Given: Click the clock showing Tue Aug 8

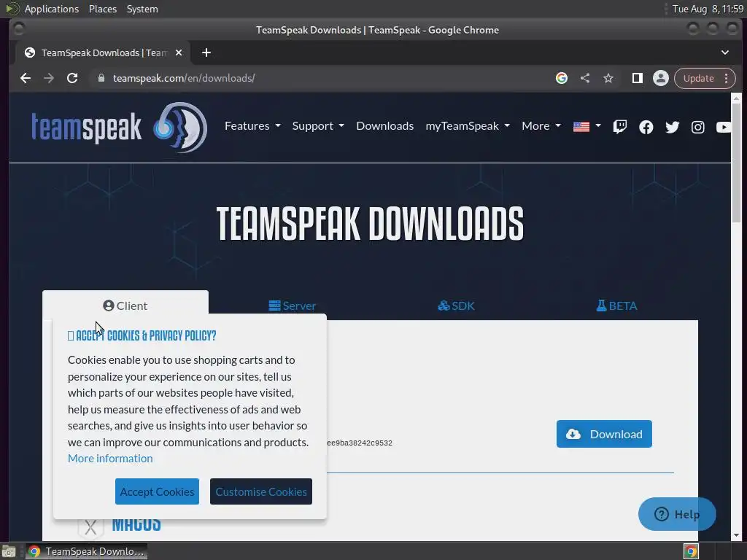Looking at the screenshot, I should click(708, 9).
